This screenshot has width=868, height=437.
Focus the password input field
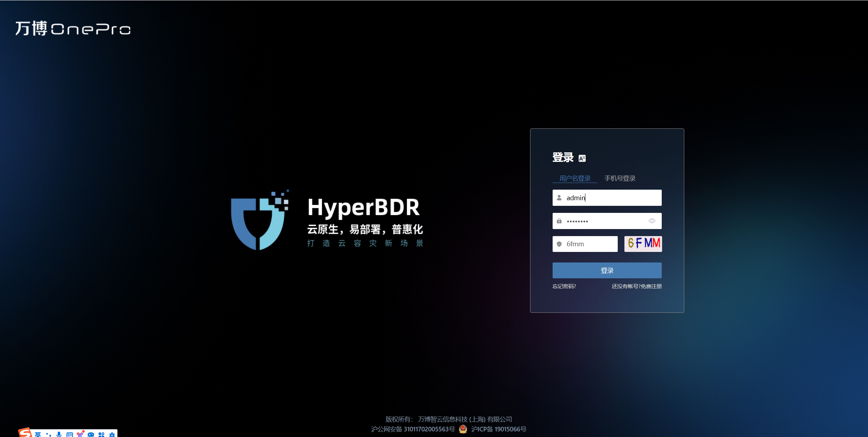tap(607, 221)
